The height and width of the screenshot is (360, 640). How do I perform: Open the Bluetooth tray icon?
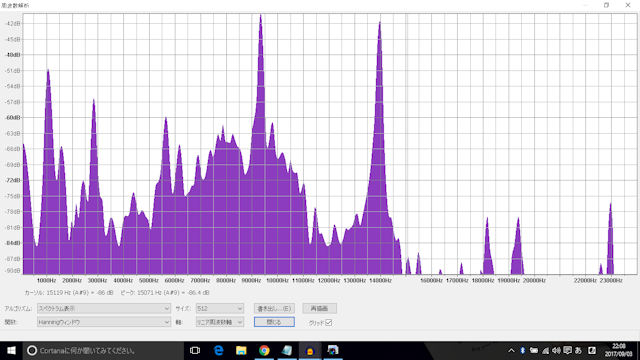pyautogui.click(x=522, y=351)
